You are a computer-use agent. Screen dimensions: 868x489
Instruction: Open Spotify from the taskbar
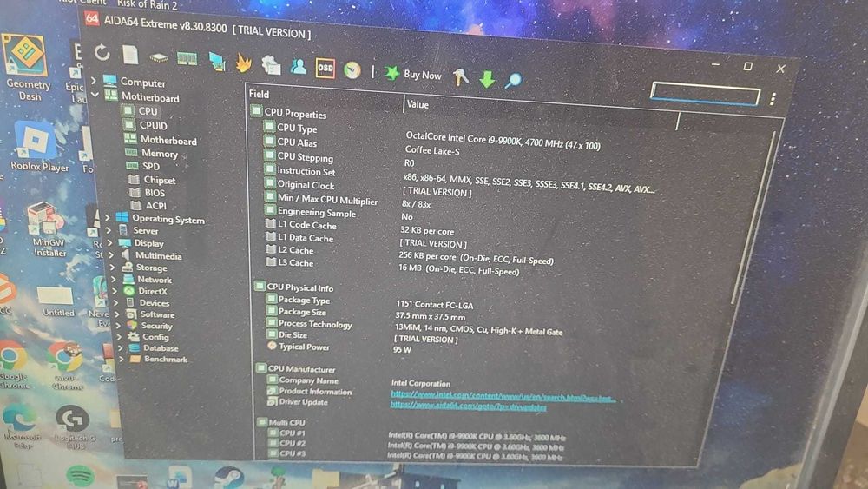point(81,475)
